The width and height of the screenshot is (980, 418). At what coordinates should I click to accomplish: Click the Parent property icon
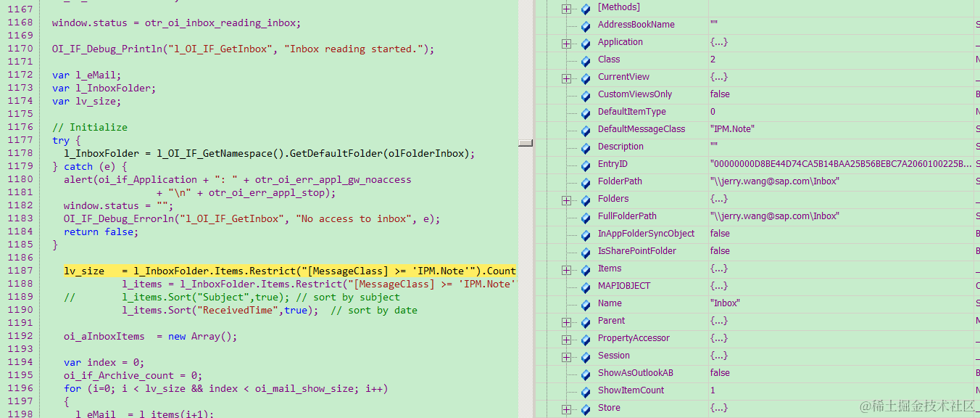pos(586,321)
